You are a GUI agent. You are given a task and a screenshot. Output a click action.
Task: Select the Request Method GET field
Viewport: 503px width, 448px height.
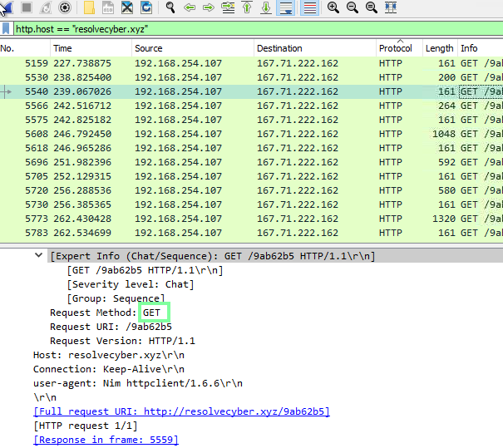point(155,313)
